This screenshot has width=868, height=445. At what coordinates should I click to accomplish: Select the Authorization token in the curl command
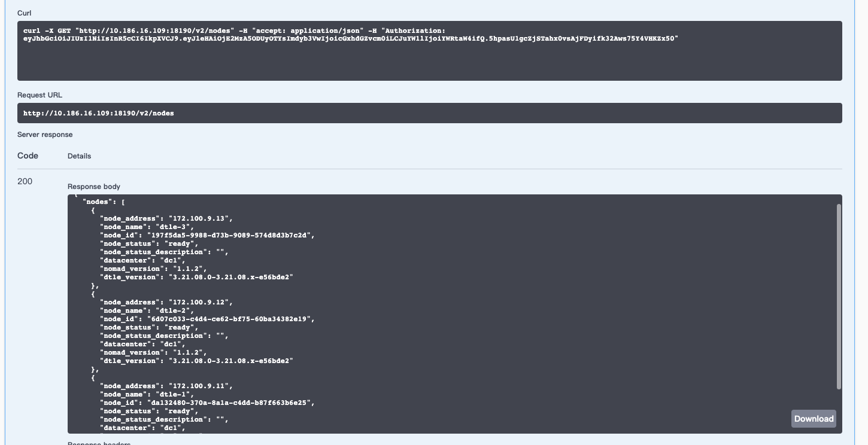350,38
